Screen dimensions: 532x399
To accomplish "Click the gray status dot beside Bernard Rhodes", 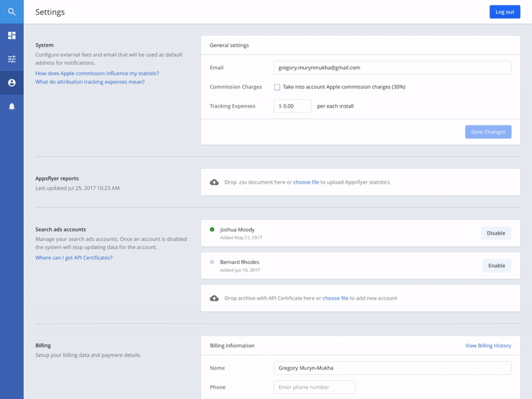I will (x=213, y=261).
